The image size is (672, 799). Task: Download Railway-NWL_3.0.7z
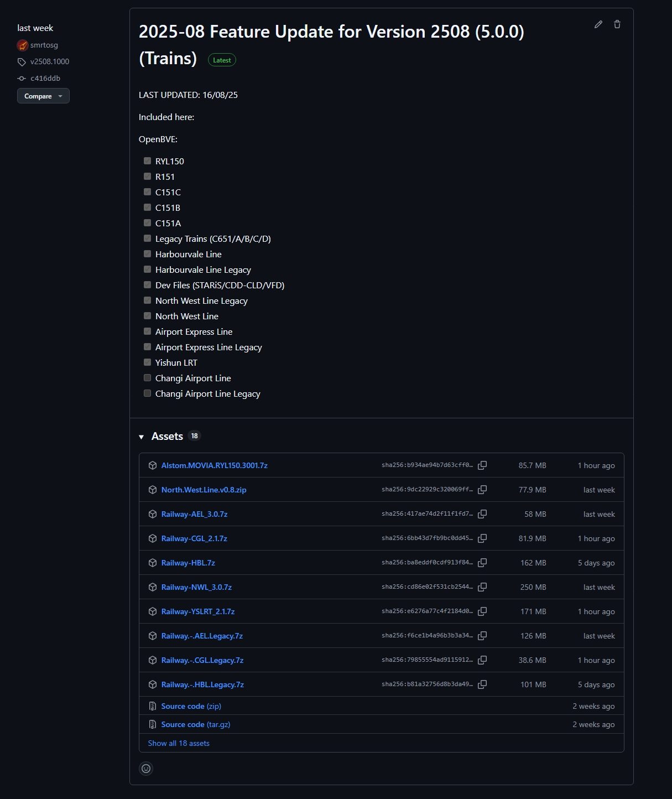(196, 587)
